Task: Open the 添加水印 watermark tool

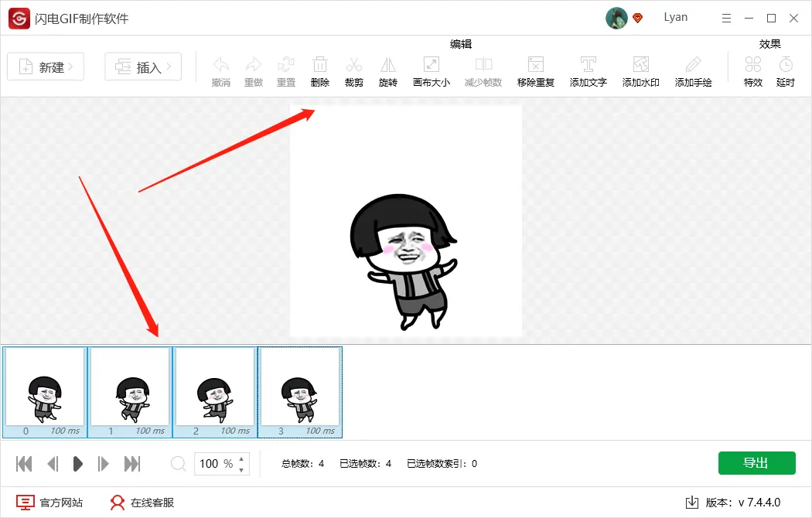Action: pyautogui.click(x=640, y=65)
